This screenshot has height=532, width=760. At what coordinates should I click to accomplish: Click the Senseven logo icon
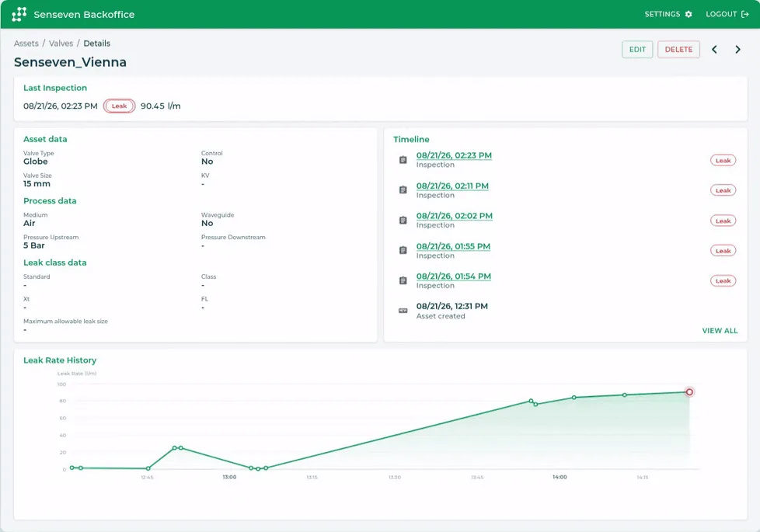click(x=19, y=14)
